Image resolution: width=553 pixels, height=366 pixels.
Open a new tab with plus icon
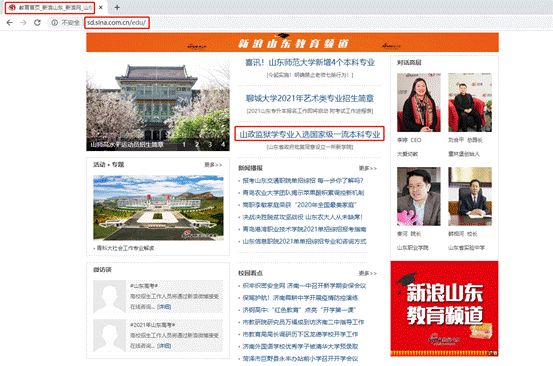pos(117,7)
